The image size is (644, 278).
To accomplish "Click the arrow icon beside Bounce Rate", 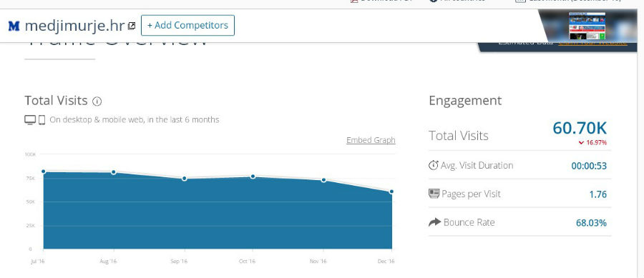I will [x=434, y=222].
